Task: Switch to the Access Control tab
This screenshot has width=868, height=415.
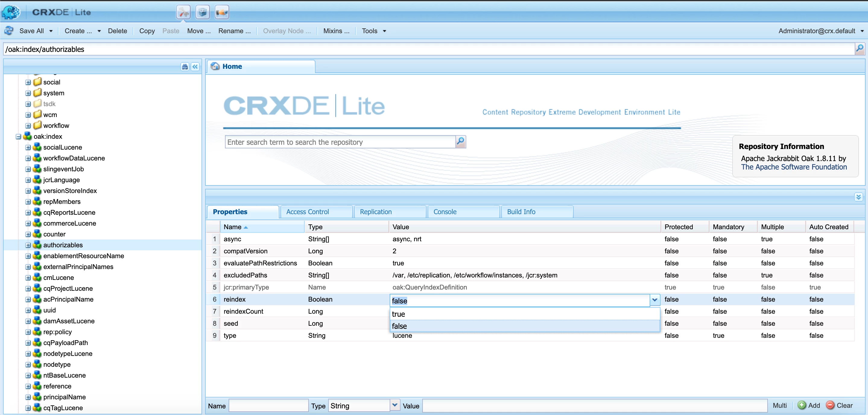Action: pyautogui.click(x=307, y=211)
